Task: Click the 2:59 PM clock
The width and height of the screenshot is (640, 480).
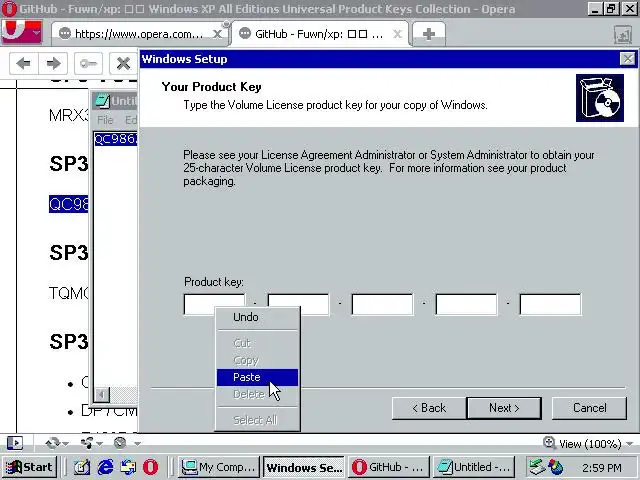Action: 602,468
